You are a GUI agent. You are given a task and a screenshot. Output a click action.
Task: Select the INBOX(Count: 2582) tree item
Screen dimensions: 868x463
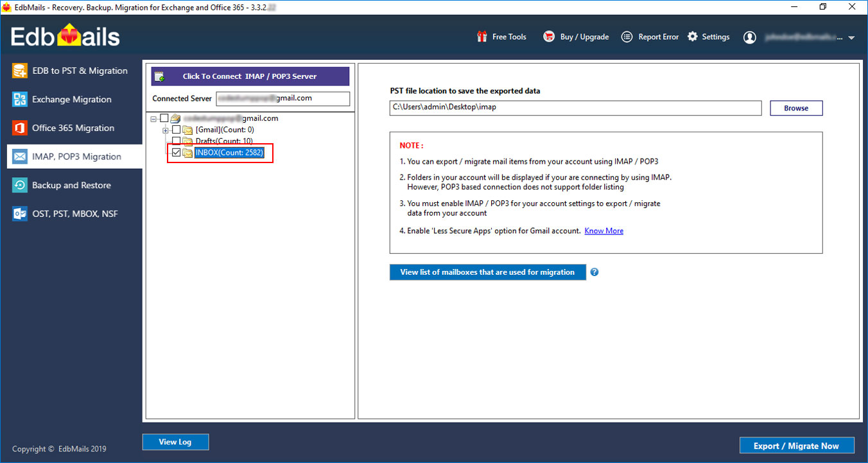pos(229,153)
